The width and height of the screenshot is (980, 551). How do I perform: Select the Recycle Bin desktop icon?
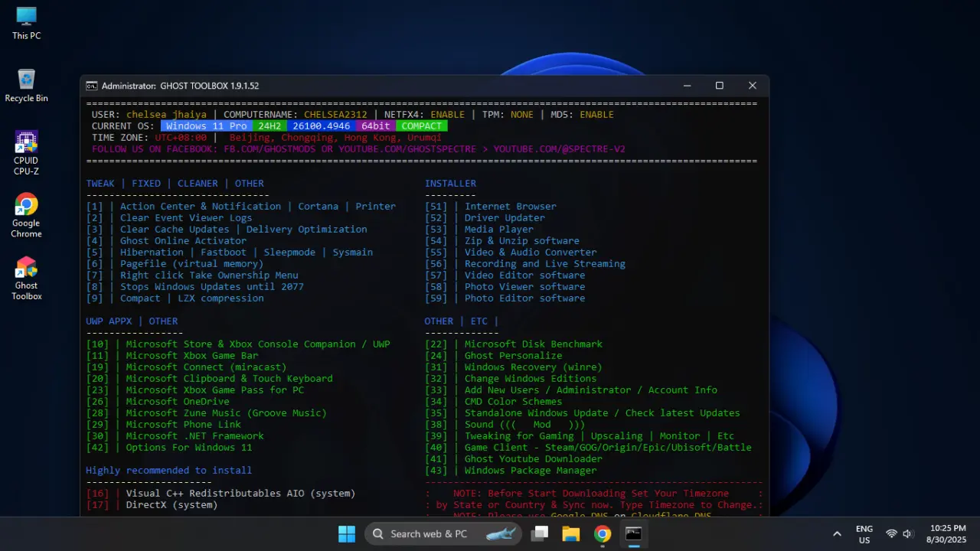coord(26,86)
